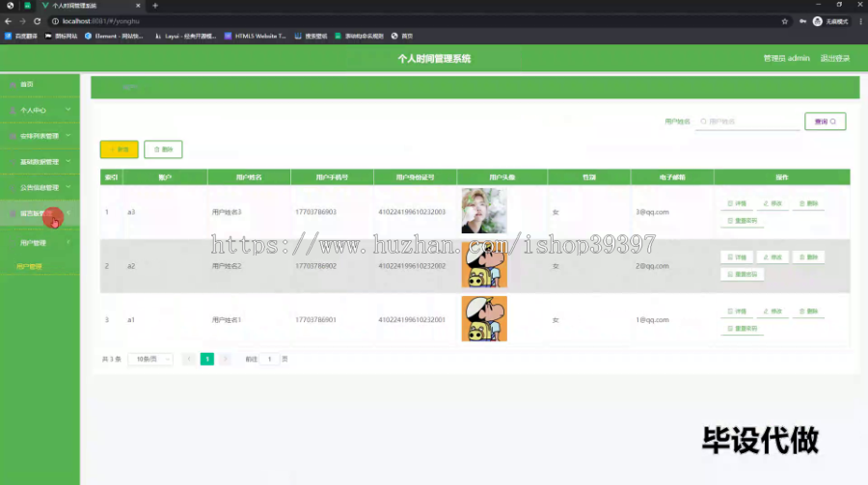Open 详情 for user a1

tap(737, 311)
